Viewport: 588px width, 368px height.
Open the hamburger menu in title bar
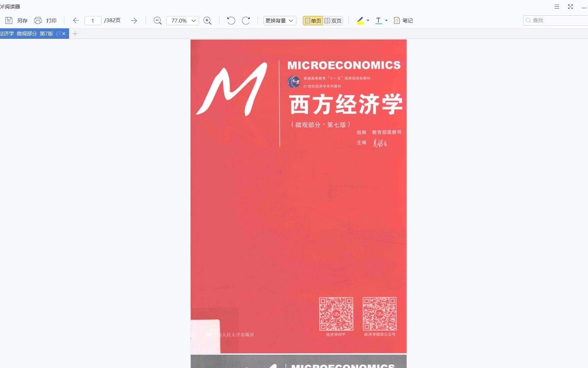(x=557, y=6)
